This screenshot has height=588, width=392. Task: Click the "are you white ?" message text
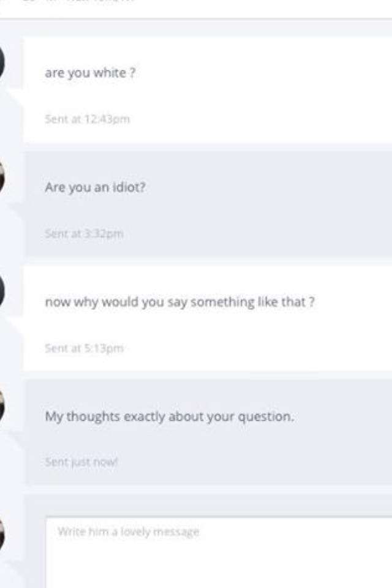tap(90, 72)
